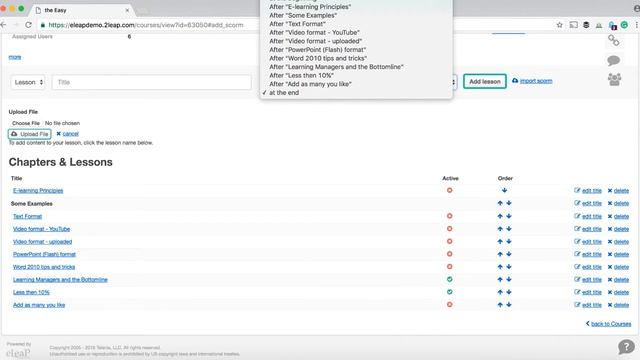This screenshot has width=640, height=360.
Task: Move Text Format lesson down
Action: coord(509,216)
